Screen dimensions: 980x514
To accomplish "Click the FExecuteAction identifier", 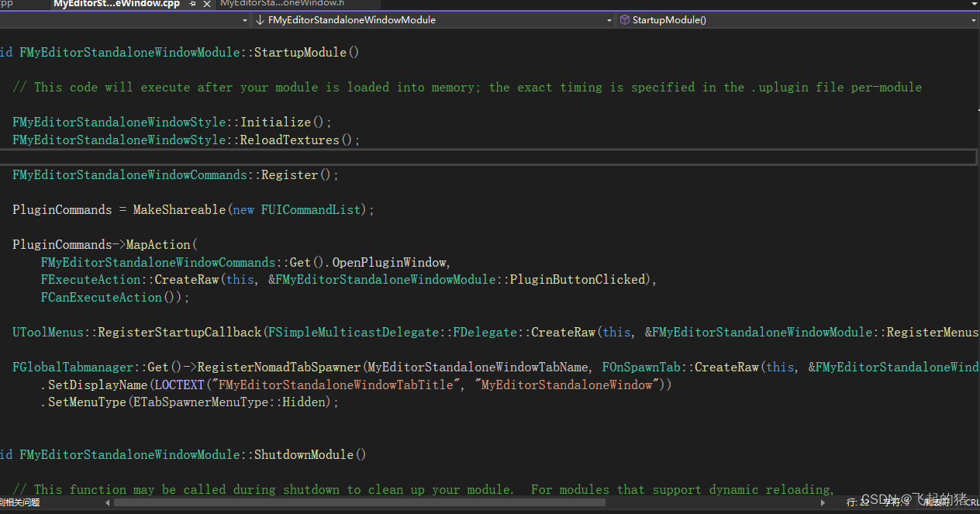I will coord(91,280).
